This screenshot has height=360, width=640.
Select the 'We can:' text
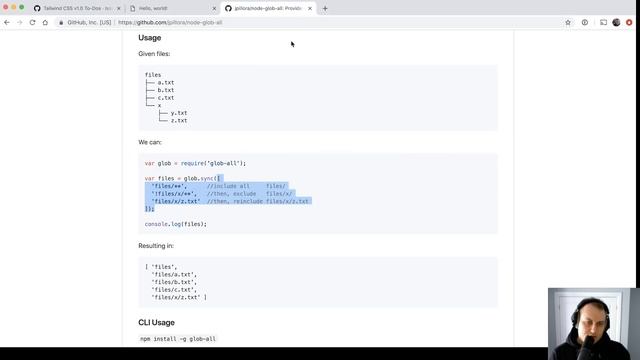(x=150, y=142)
